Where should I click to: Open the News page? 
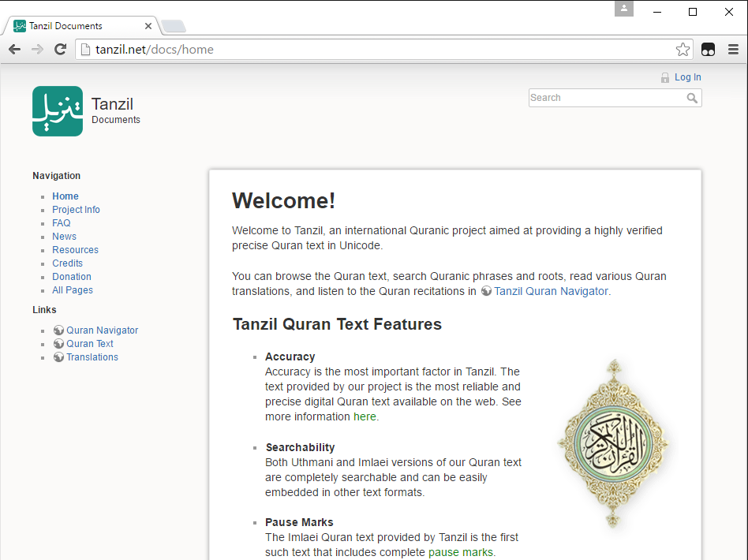(x=64, y=236)
